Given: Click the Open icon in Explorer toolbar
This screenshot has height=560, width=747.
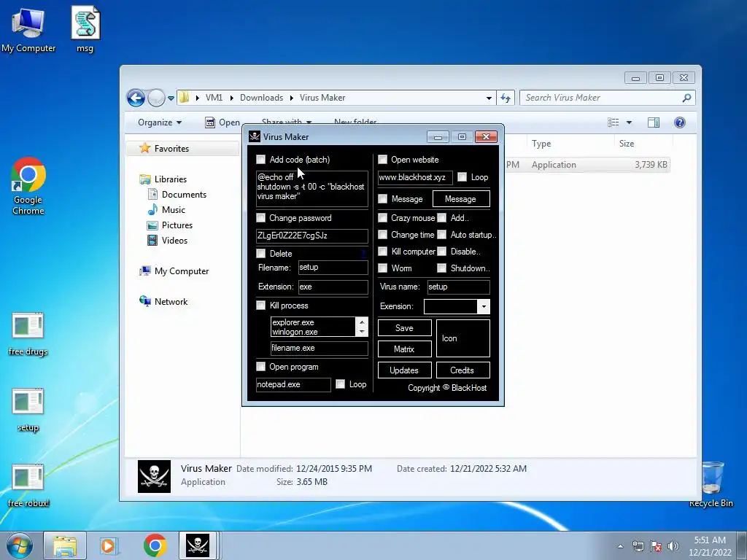Looking at the screenshot, I should click(210, 122).
